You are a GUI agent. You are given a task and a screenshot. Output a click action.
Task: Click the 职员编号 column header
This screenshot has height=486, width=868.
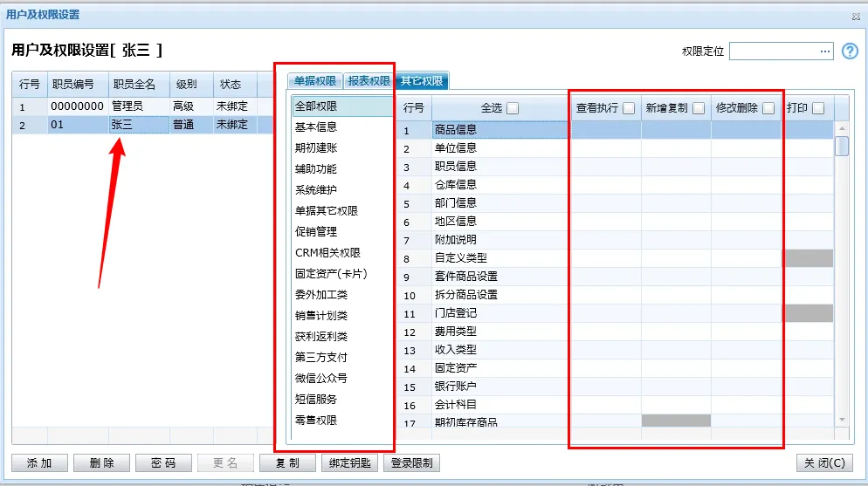pyautogui.click(x=78, y=84)
